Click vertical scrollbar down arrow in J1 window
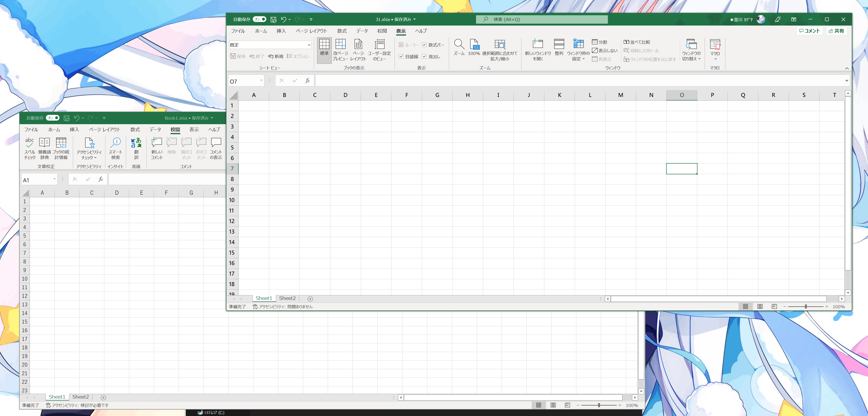This screenshot has height=416, width=868. (x=848, y=293)
